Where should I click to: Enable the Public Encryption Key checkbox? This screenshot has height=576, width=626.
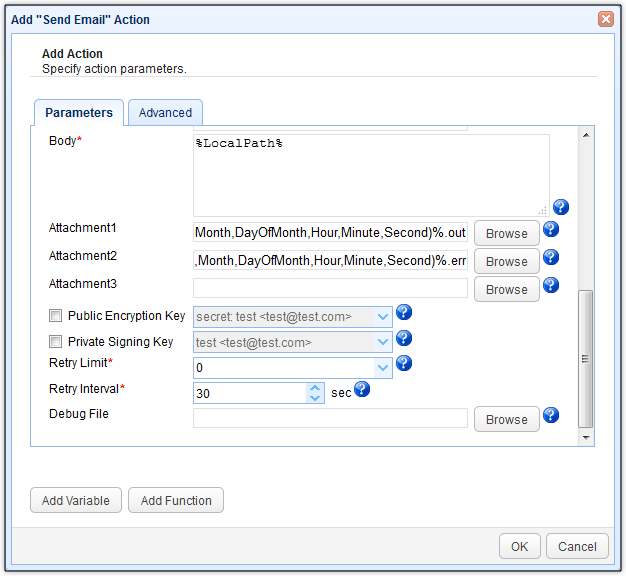pos(56,316)
